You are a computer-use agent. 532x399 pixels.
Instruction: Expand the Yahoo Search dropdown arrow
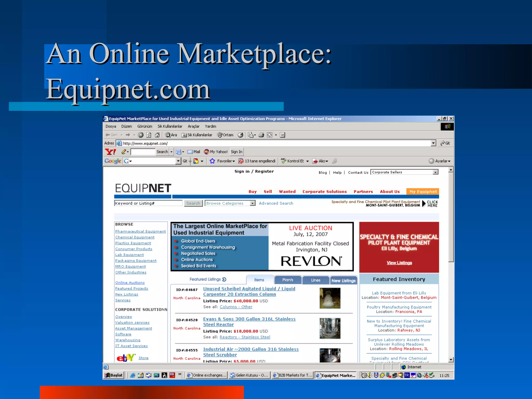[x=171, y=152]
